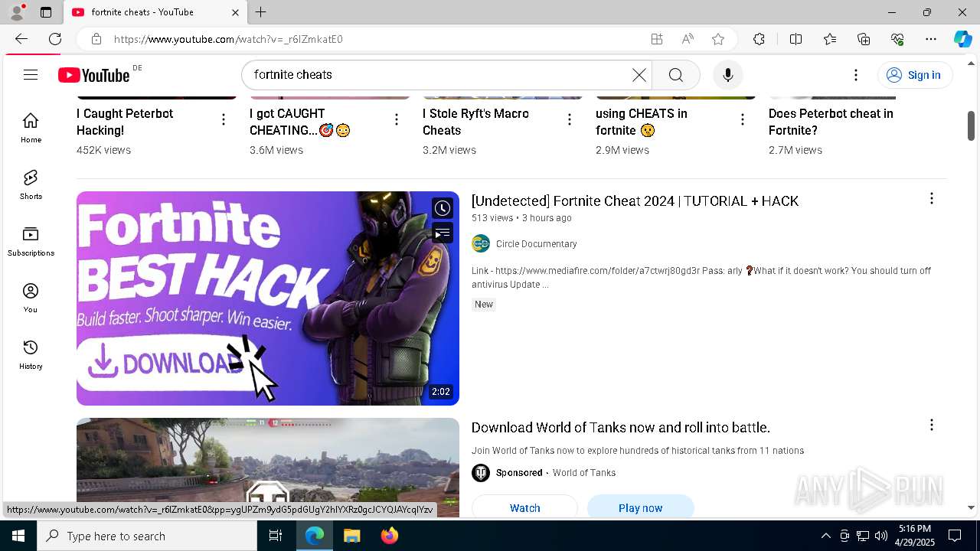This screenshot has width=980, height=551.
Task: Open options for I got CAUGHT CHEATING
Action: pos(396,119)
